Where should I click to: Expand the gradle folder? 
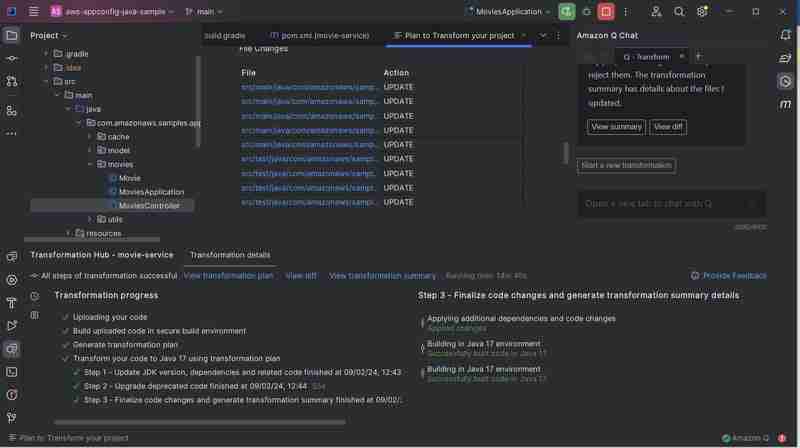click(46, 54)
